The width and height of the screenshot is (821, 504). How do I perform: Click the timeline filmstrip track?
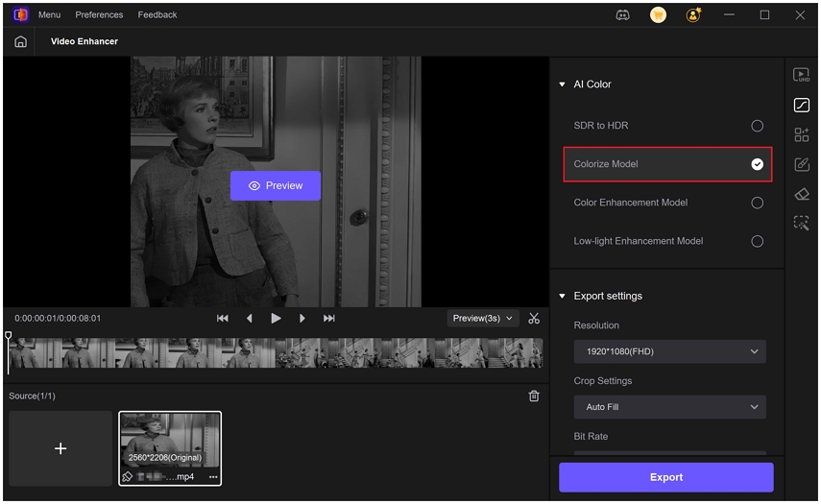[276, 352]
